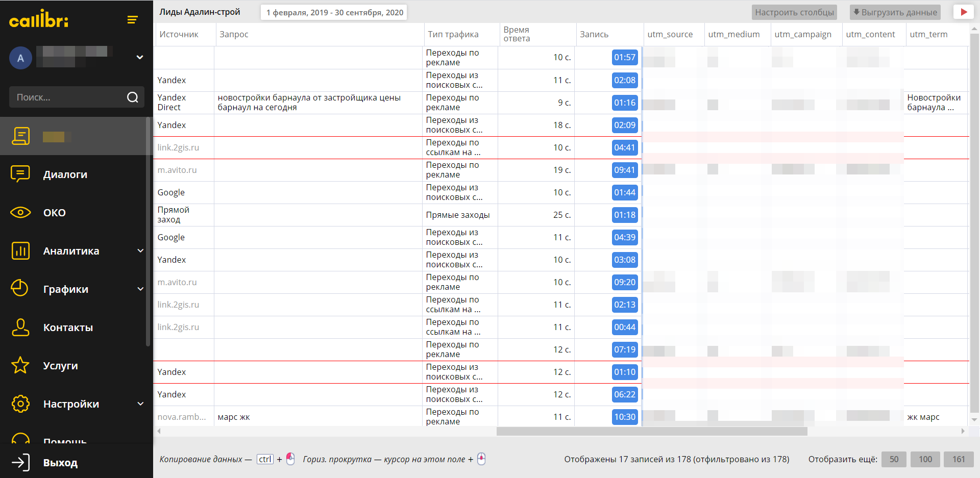Collapse sidebar with the hamburger menu icon
This screenshot has width=980, height=478.
(132, 19)
